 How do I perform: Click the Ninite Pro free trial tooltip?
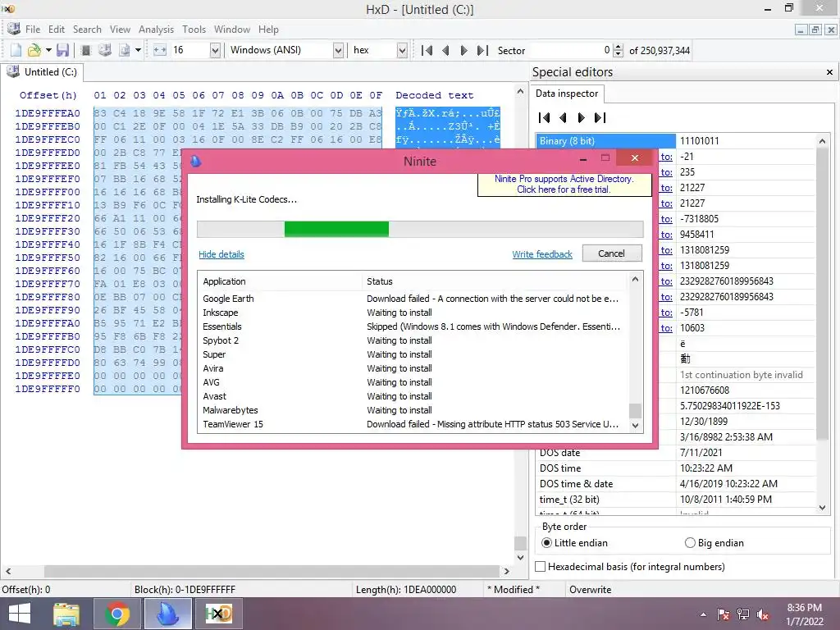click(564, 185)
